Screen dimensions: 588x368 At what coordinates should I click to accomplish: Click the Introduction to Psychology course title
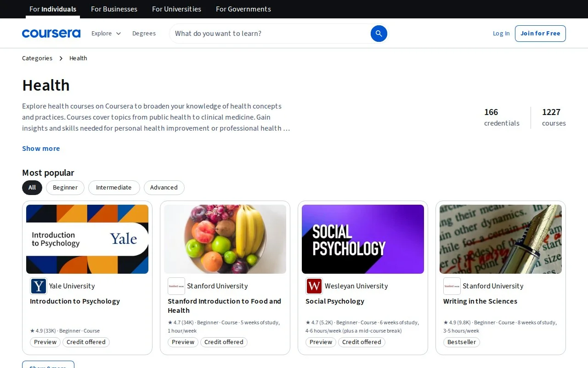coord(75,301)
